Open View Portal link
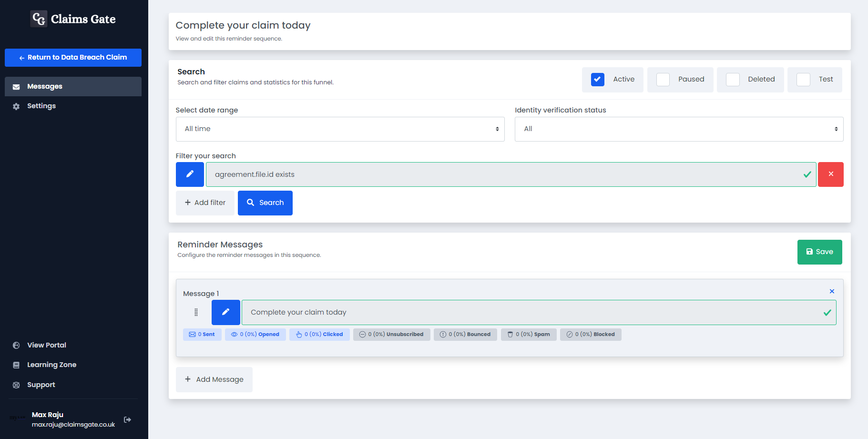Viewport: 868px width, 439px height. point(46,345)
